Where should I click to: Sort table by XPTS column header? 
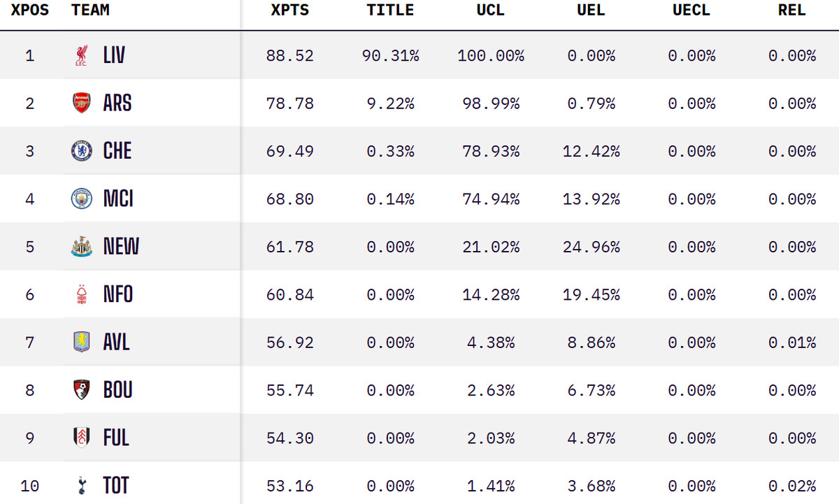[x=289, y=10]
